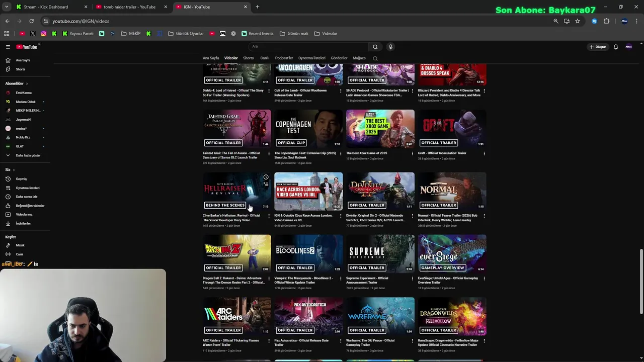Start voice search with the microphone icon
The image size is (644, 362).
coord(390,47)
